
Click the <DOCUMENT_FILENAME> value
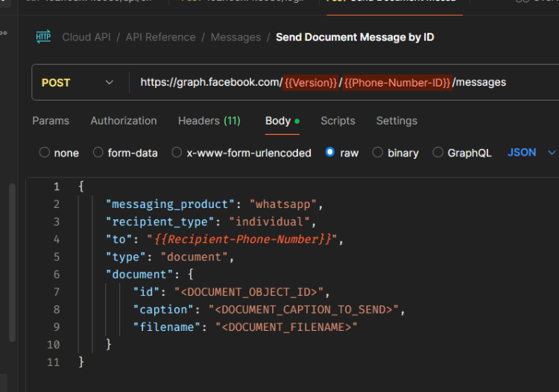pos(287,327)
